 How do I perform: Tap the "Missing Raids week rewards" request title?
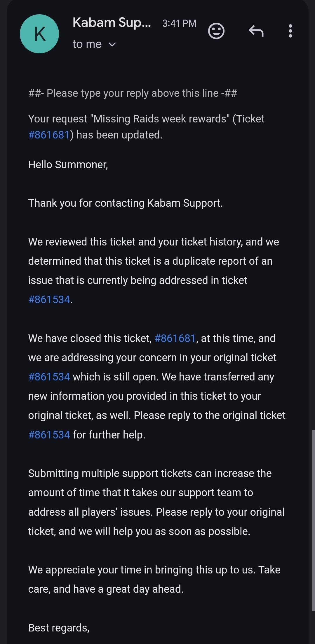click(x=160, y=119)
